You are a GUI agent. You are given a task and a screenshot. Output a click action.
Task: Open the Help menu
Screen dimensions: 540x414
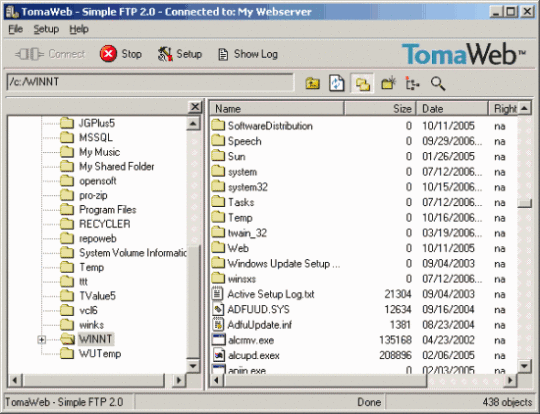79,29
